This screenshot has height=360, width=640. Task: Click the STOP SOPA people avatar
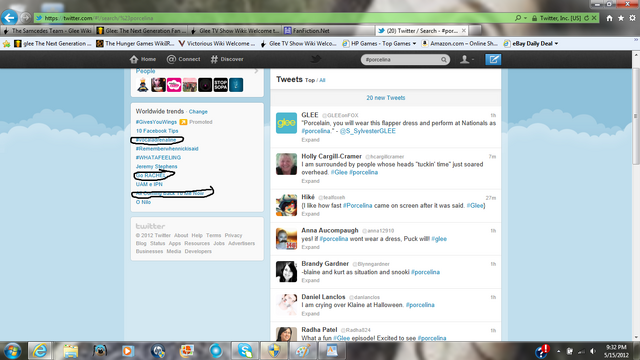pyautogui.click(x=221, y=85)
